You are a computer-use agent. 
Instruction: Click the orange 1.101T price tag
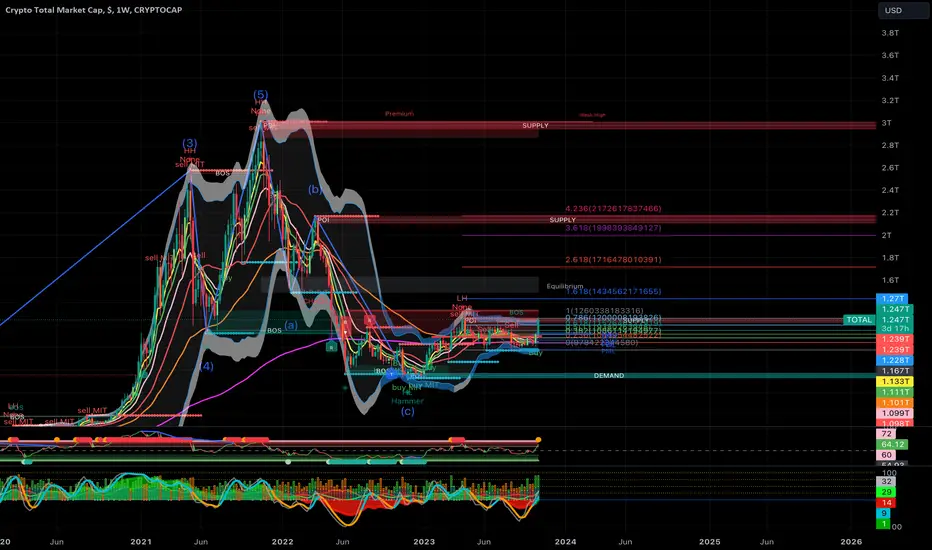click(893, 403)
